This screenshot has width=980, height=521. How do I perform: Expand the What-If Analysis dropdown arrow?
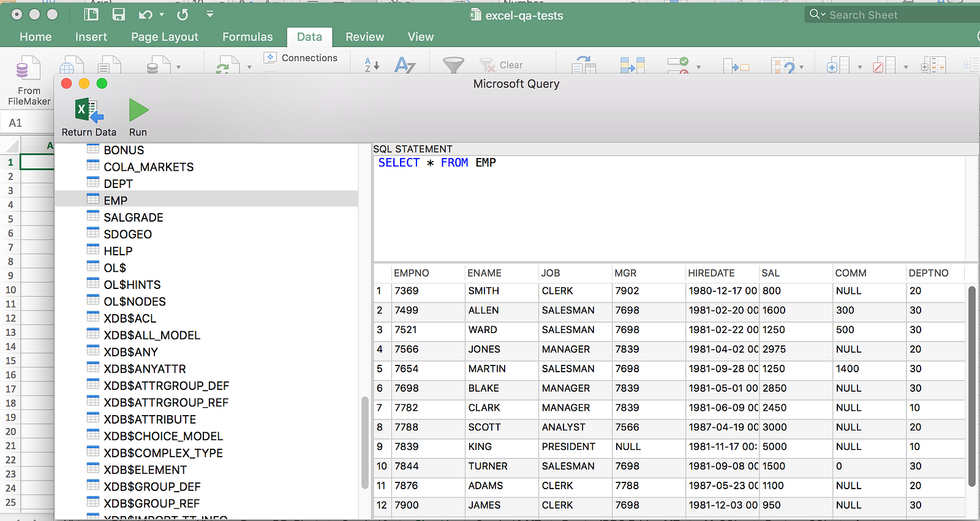[802, 67]
